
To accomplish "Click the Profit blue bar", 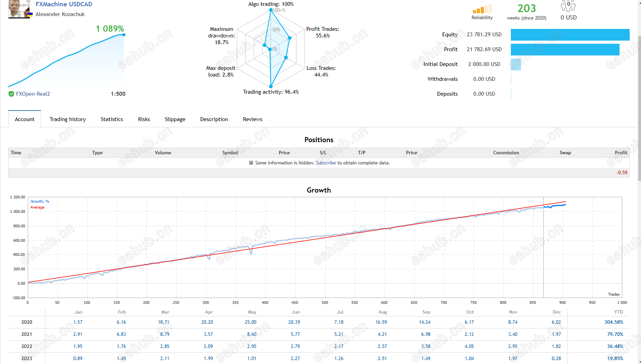I will point(565,50).
